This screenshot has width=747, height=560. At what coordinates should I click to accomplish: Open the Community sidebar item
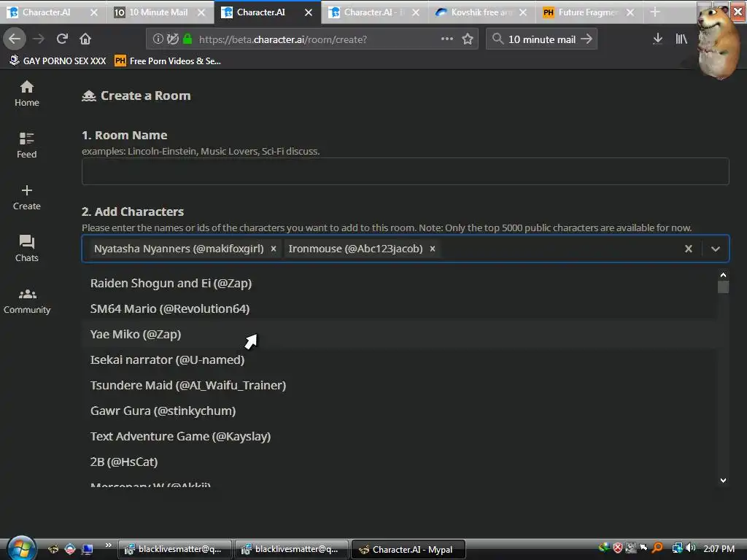[27, 301]
